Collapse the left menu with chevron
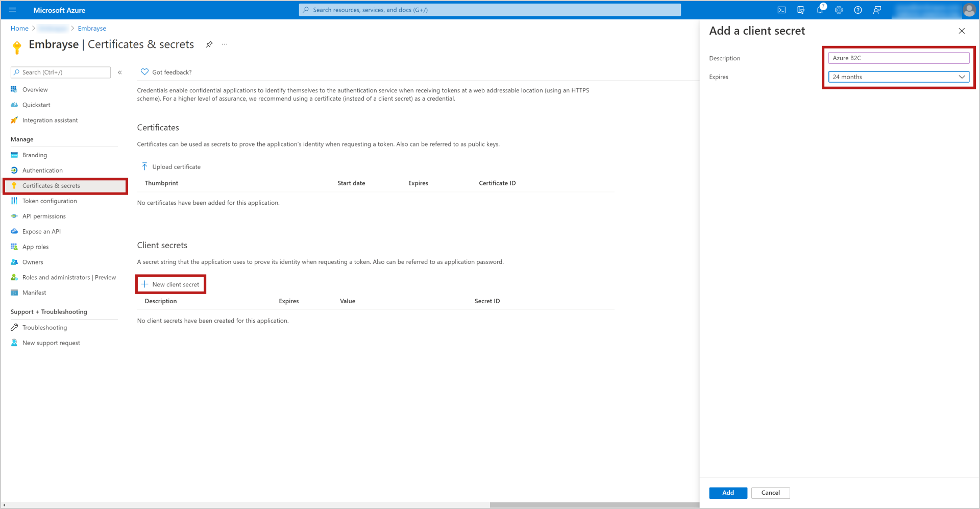Viewport: 980px width, 509px height. (x=120, y=72)
